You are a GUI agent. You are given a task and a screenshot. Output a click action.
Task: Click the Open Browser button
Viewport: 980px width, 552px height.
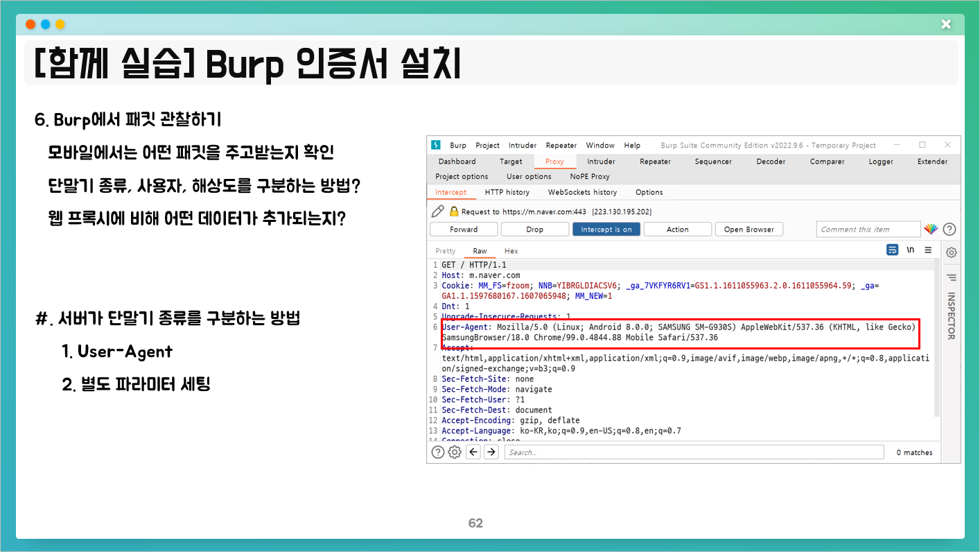749,229
